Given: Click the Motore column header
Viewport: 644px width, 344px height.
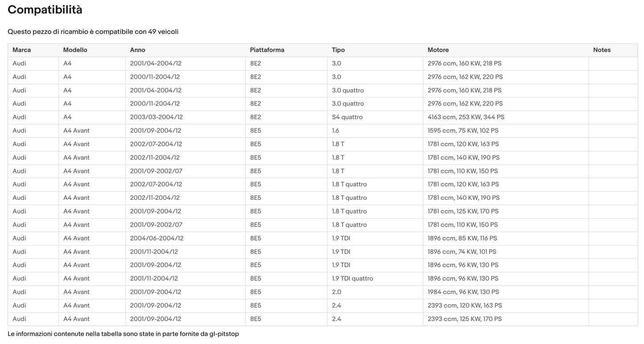Looking at the screenshot, I should point(506,50).
